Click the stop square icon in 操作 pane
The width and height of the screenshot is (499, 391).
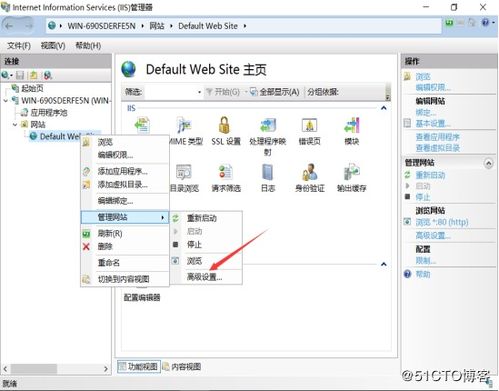pos(407,197)
